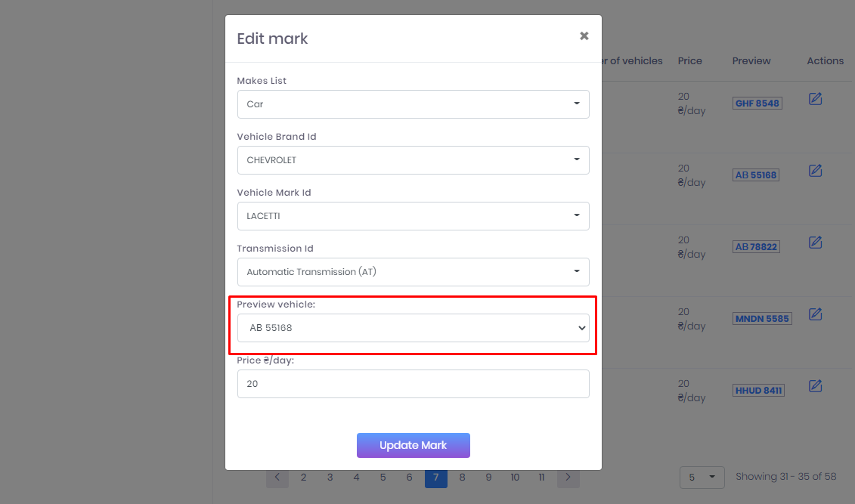
Task: Go to page 8 in pagination
Action: 463,478
